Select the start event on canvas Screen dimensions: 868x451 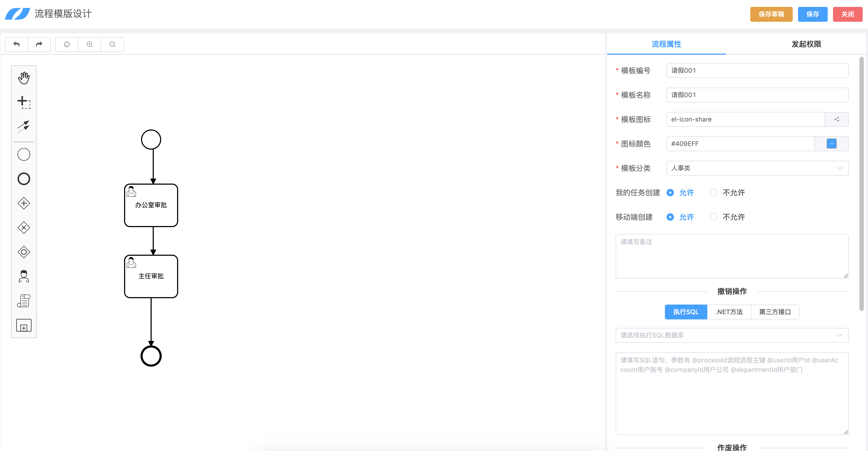(151, 140)
